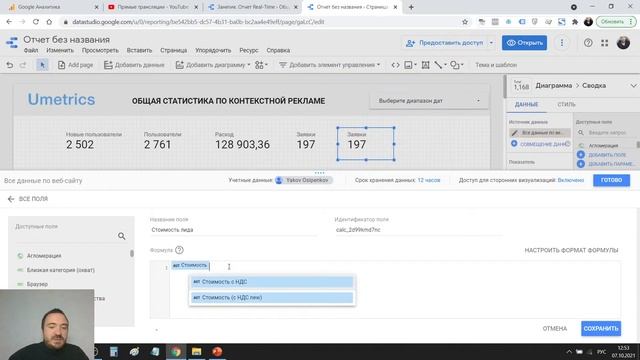Open the Упорядочить menu
640x360 pixels.
(x=213, y=50)
